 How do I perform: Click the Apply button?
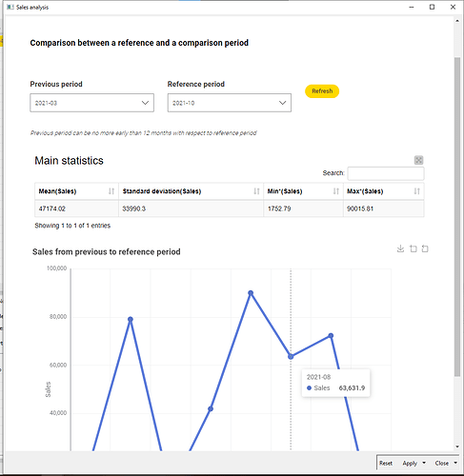pyautogui.click(x=410, y=464)
